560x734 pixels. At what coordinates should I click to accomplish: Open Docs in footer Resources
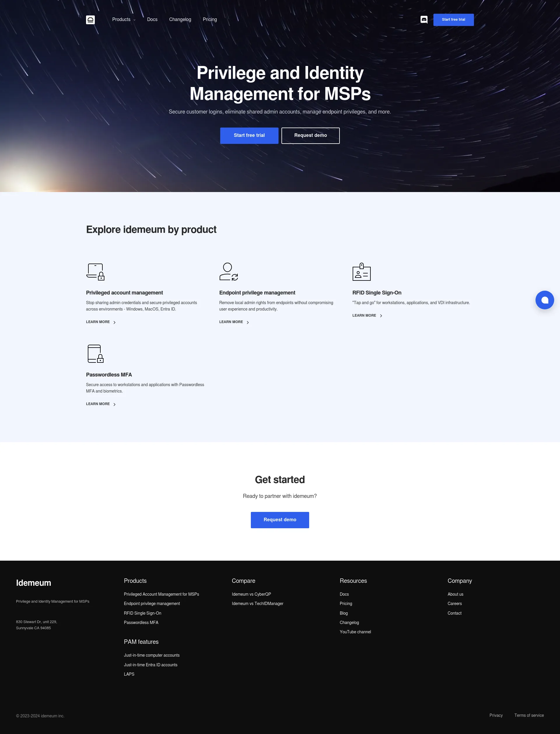click(x=344, y=594)
